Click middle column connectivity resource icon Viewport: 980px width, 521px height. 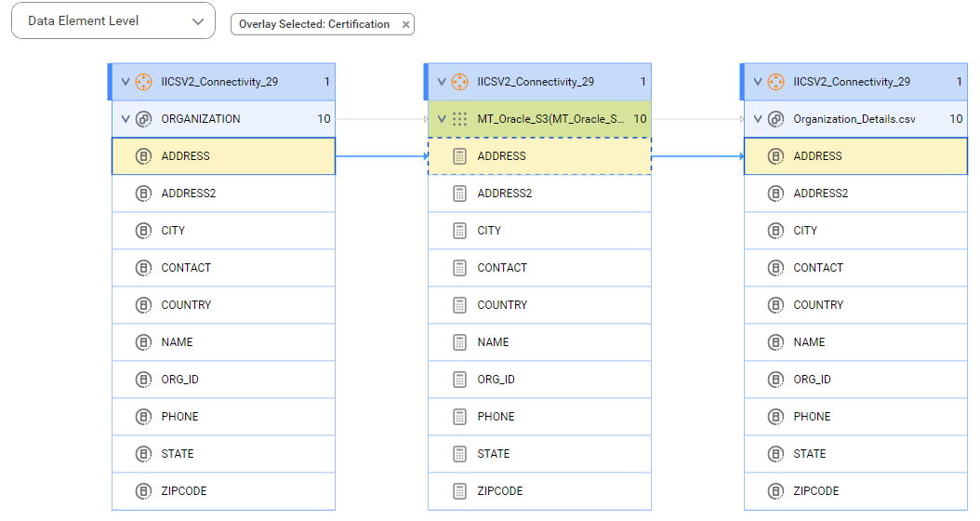[460, 82]
